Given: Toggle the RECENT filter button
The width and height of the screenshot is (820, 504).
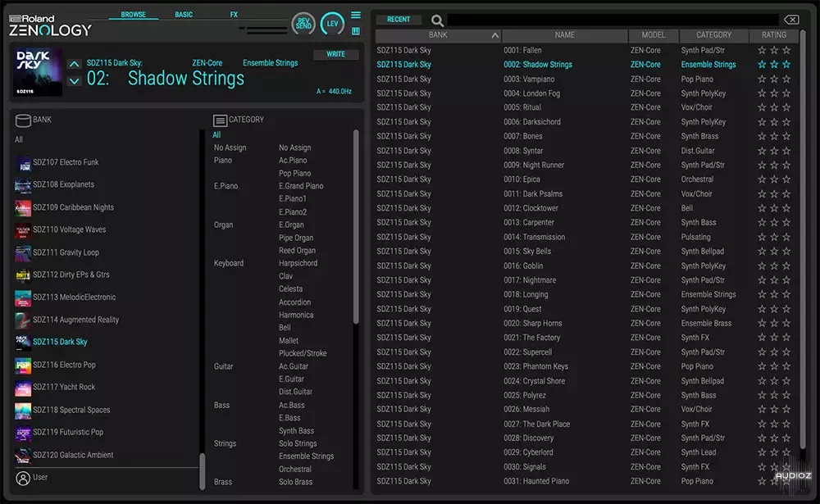Looking at the screenshot, I should (x=399, y=20).
